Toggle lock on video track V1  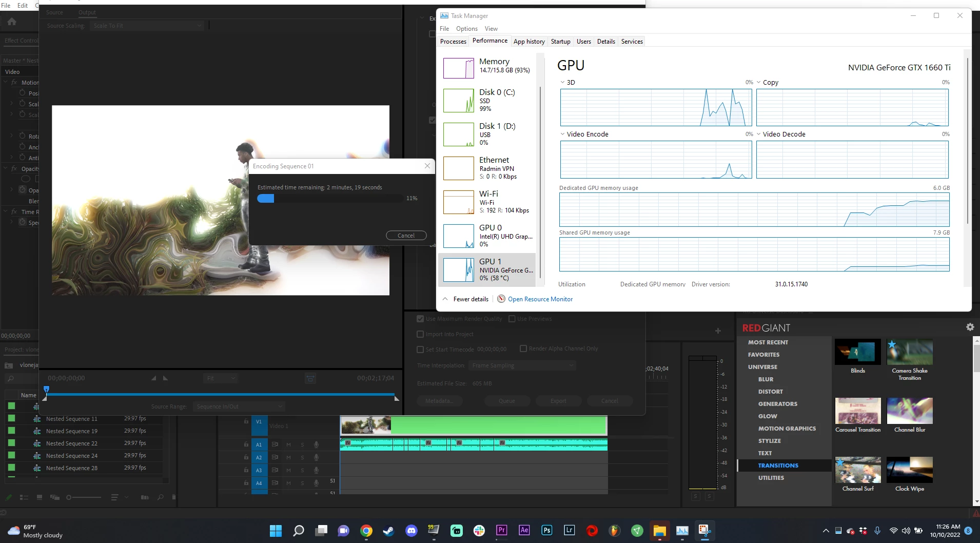point(246,421)
